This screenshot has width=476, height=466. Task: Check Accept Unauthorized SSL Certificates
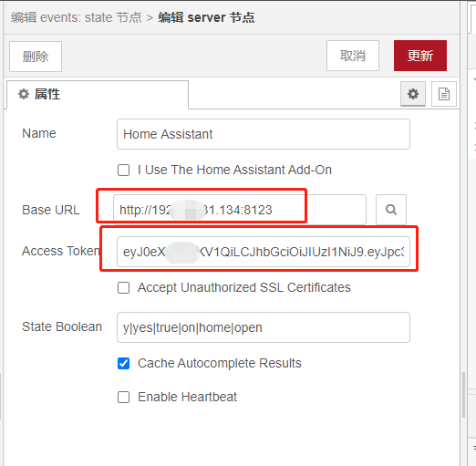click(x=123, y=287)
